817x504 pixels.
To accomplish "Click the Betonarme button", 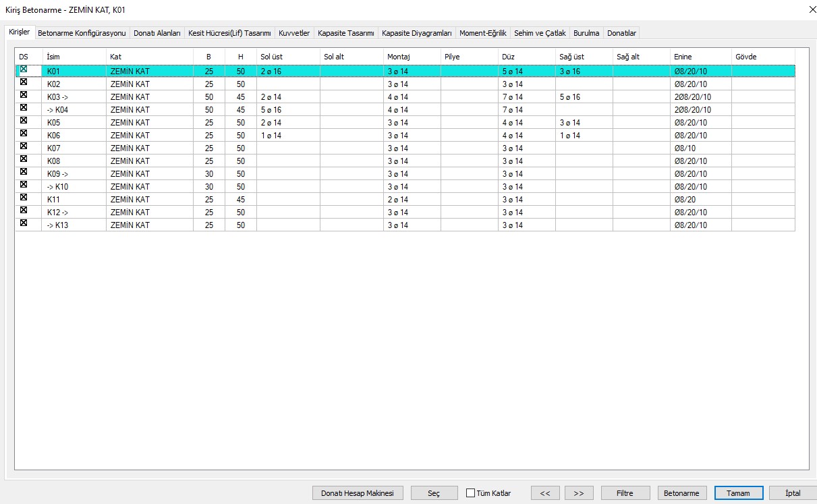I will coord(681,493).
